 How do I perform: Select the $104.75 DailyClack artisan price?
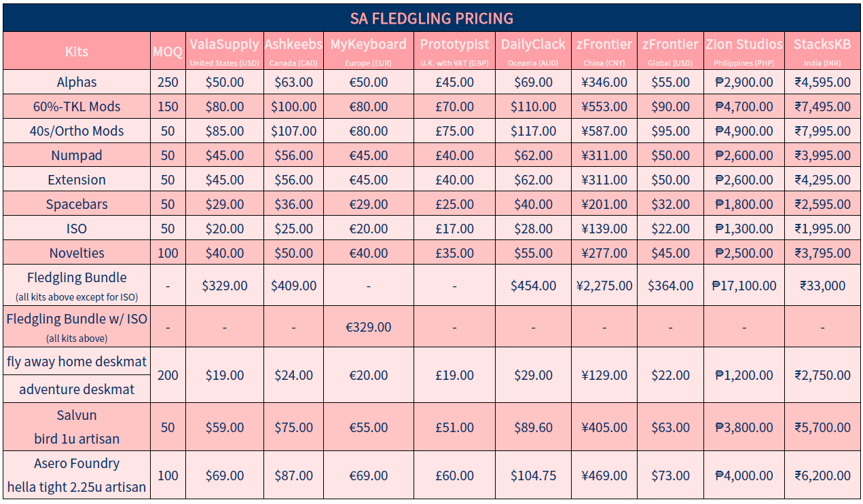point(533,476)
